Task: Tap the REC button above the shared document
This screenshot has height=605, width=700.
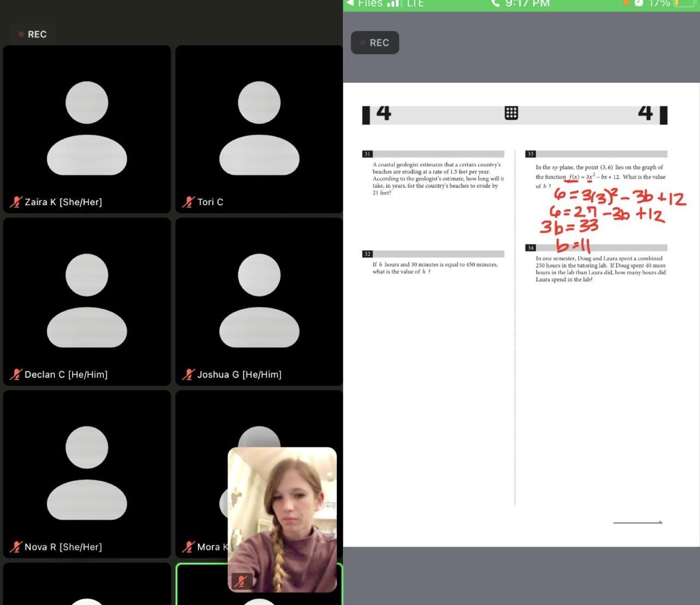Action: 375,43
